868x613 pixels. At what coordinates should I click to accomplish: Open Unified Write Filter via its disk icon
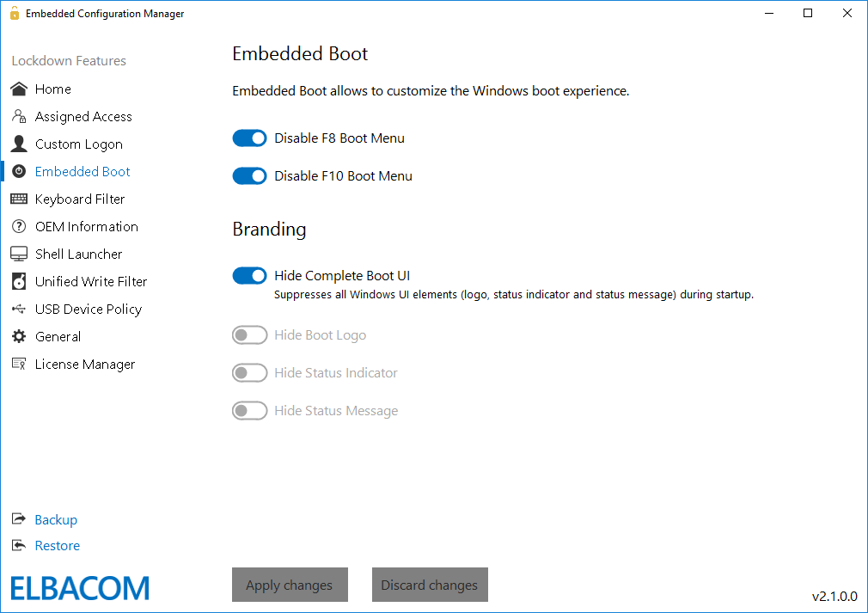18,281
